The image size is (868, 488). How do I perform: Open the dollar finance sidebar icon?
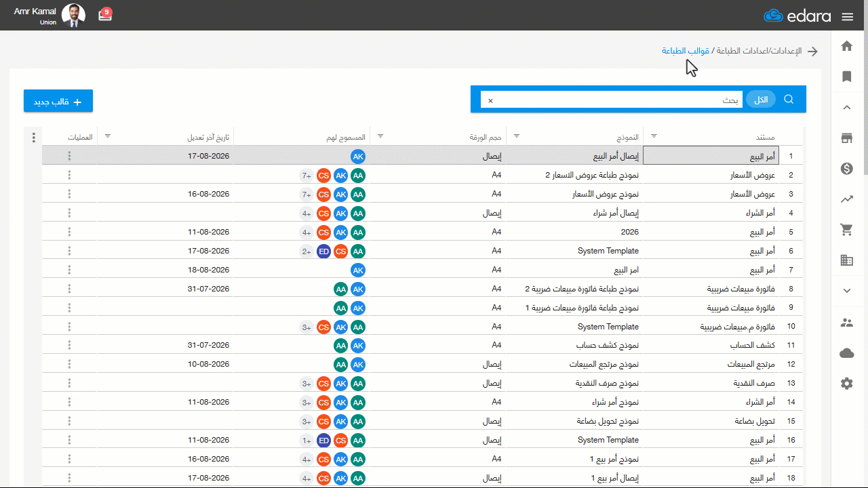(x=846, y=169)
